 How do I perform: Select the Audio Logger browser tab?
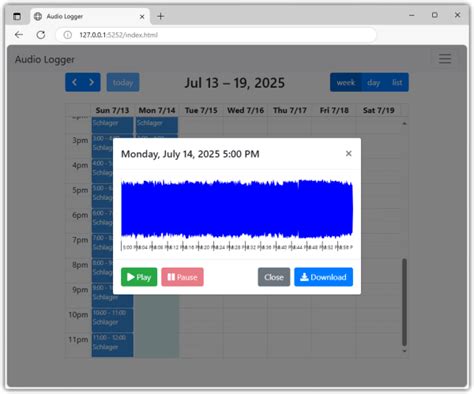(90, 16)
